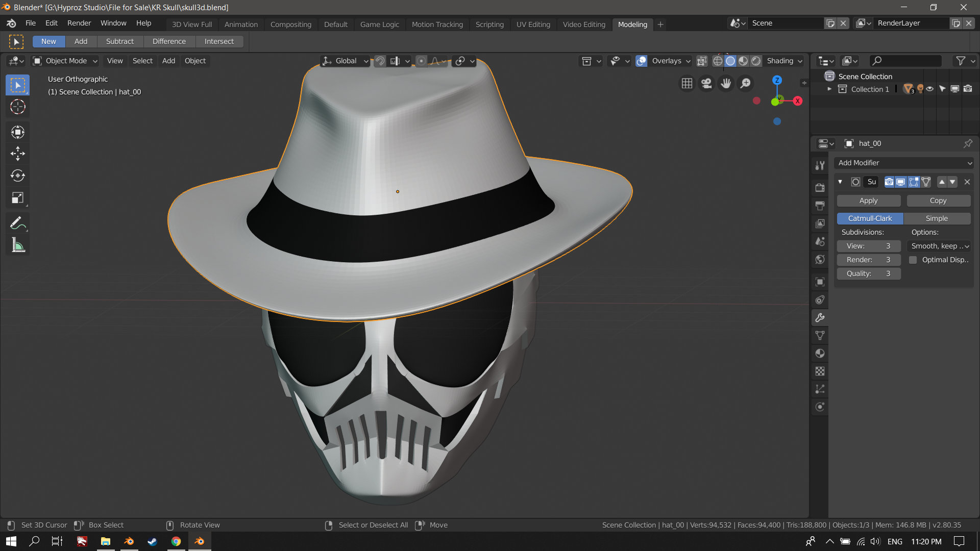Viewport: 980px width, 551px height.
Task: Open the Material properties sphere icon
Action: 820,353
